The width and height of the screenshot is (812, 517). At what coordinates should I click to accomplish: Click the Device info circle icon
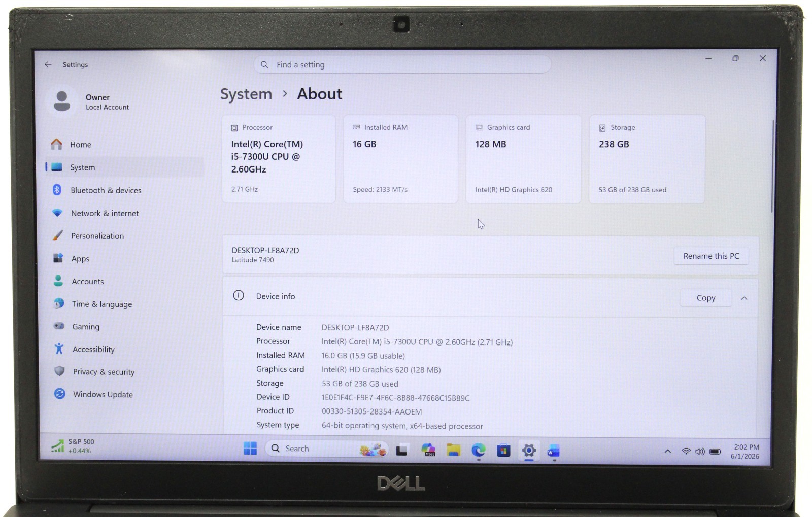tap(239, 296)
